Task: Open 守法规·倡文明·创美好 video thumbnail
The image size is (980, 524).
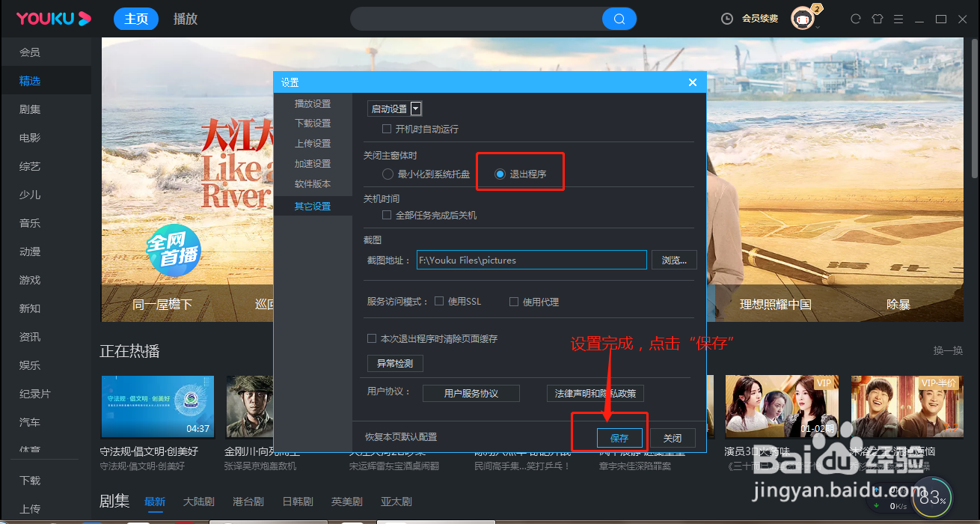Action: [x=158, y=406]
